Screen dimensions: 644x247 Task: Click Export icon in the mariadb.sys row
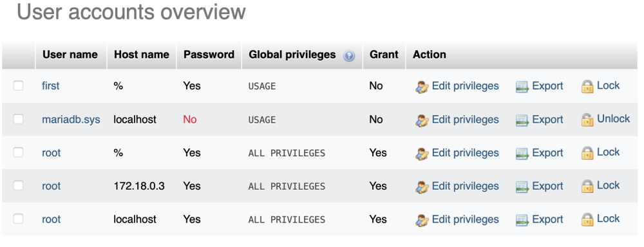pyautogui.click(x=522, y=121)
